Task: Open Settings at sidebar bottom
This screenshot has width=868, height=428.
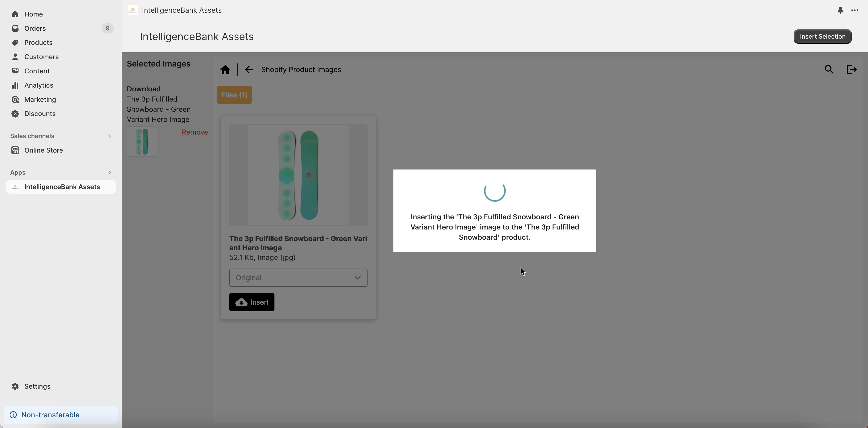Action: tap(37, 386)
